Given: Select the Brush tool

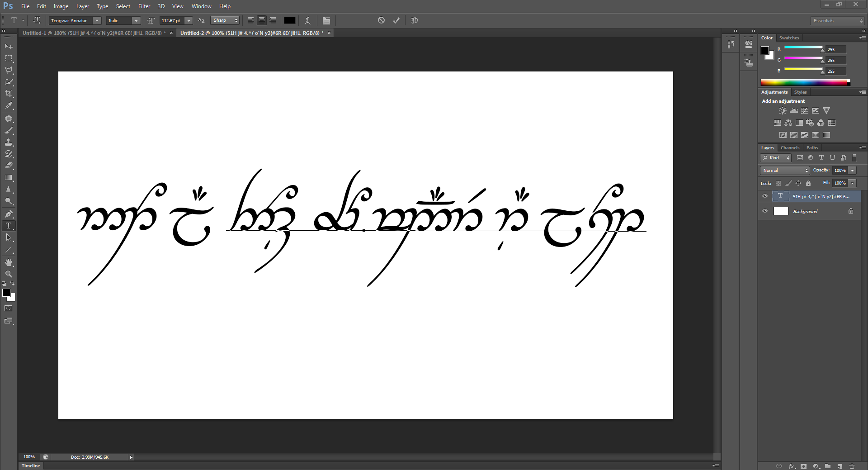Looking at the screenshot, I should [x=9, y=130].
